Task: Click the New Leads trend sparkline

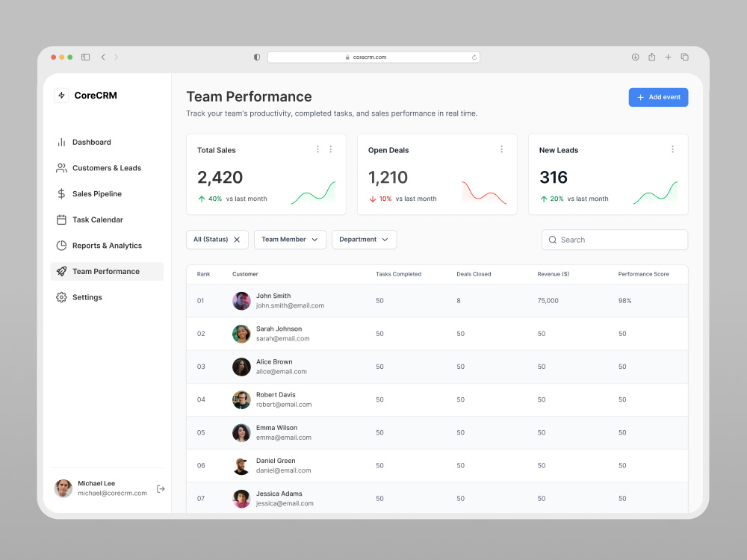Action: point(655,193)
